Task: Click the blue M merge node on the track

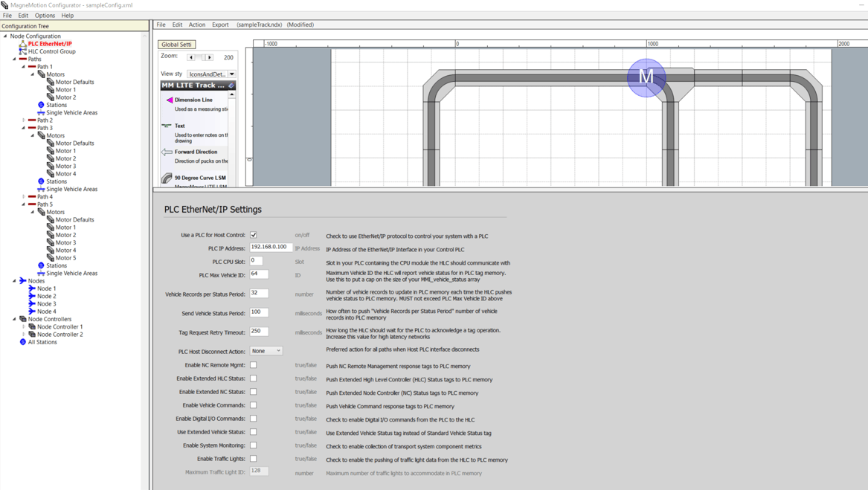Action: [x=646, y=77]
